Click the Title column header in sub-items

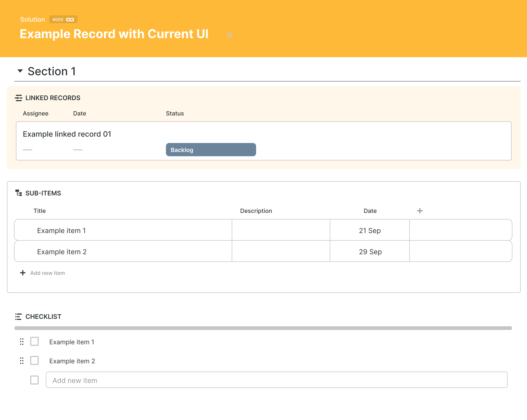[39, 211]
